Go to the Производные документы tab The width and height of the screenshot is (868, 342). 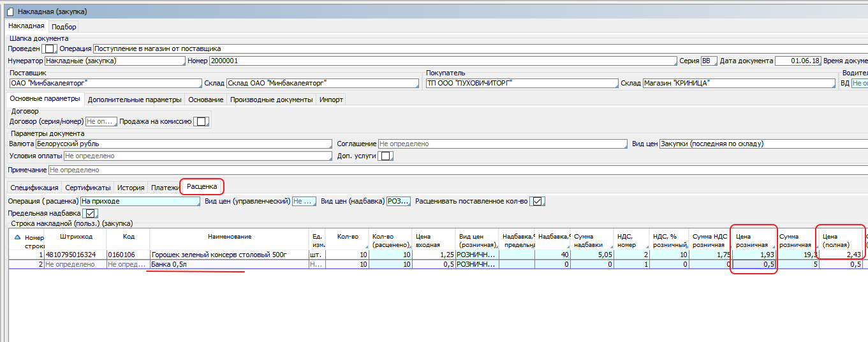click(272, 100)
